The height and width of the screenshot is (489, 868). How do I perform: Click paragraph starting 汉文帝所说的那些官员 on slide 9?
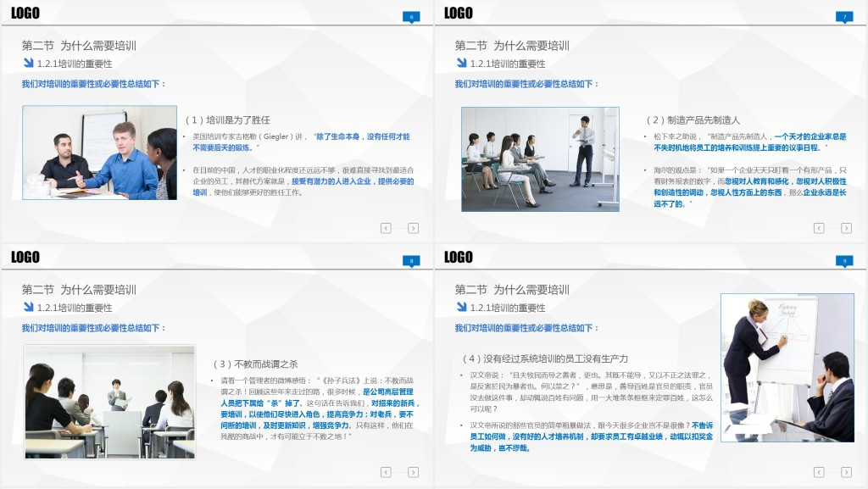point(591,436)
